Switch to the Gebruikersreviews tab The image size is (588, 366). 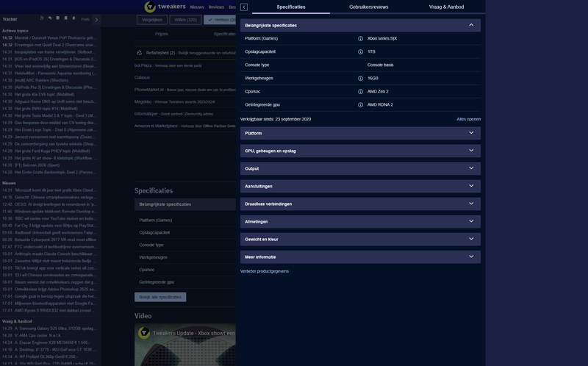click(x=369, y=7)
